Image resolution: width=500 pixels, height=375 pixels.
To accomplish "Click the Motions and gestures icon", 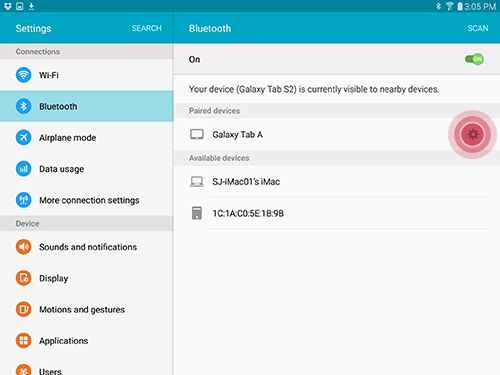I will [23, 309].
